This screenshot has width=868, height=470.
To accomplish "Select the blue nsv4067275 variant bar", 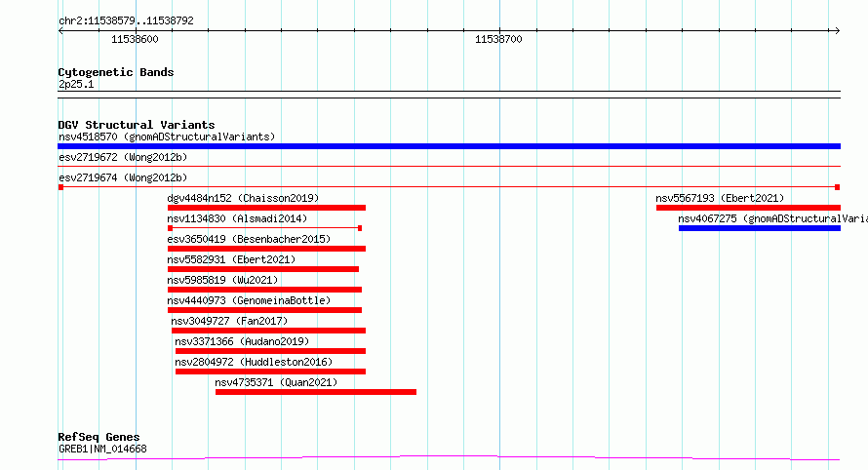I will coord(760,228).
